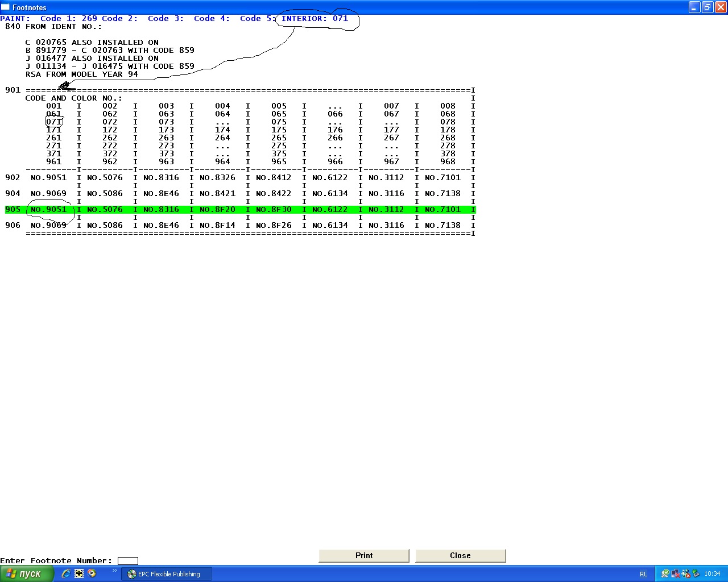The image size is (728, 582).
Task: Click the taskbar clock showing 10:34
Action: point(712,574)
